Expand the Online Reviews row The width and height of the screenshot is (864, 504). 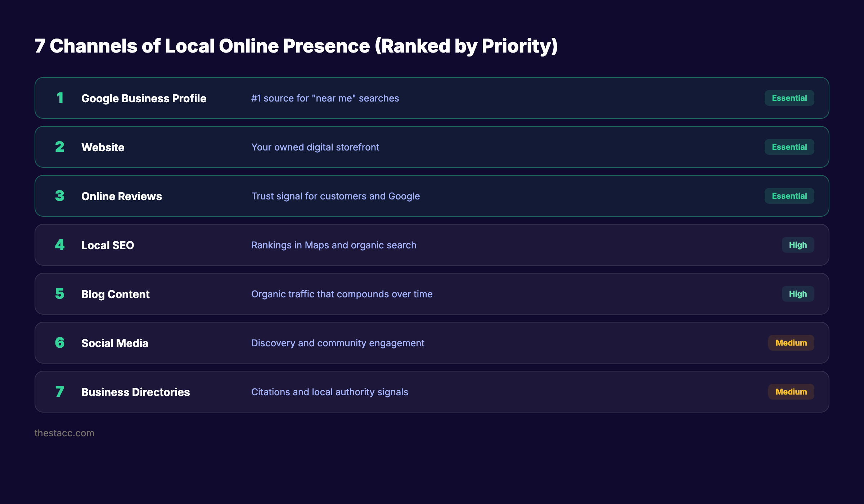point(432,196)
